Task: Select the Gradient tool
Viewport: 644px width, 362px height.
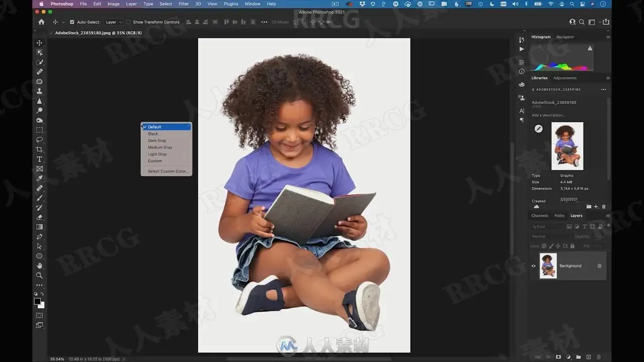Action: click(40, 227)
